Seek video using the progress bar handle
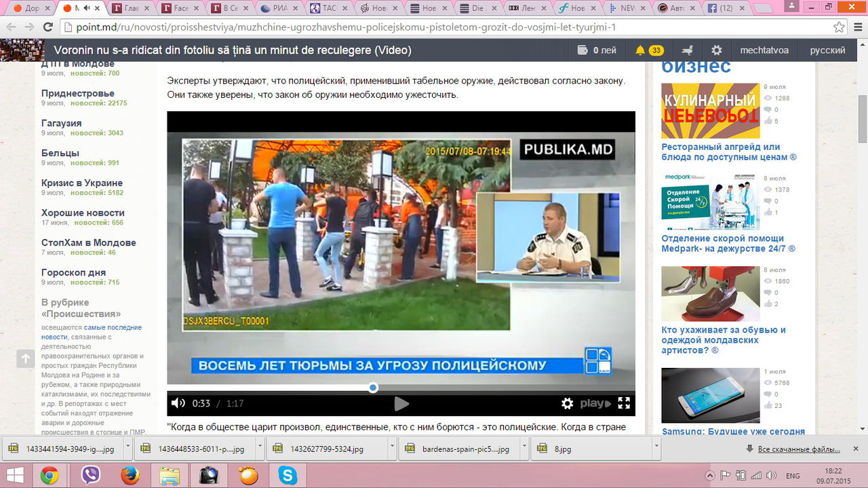 point(373,388)
